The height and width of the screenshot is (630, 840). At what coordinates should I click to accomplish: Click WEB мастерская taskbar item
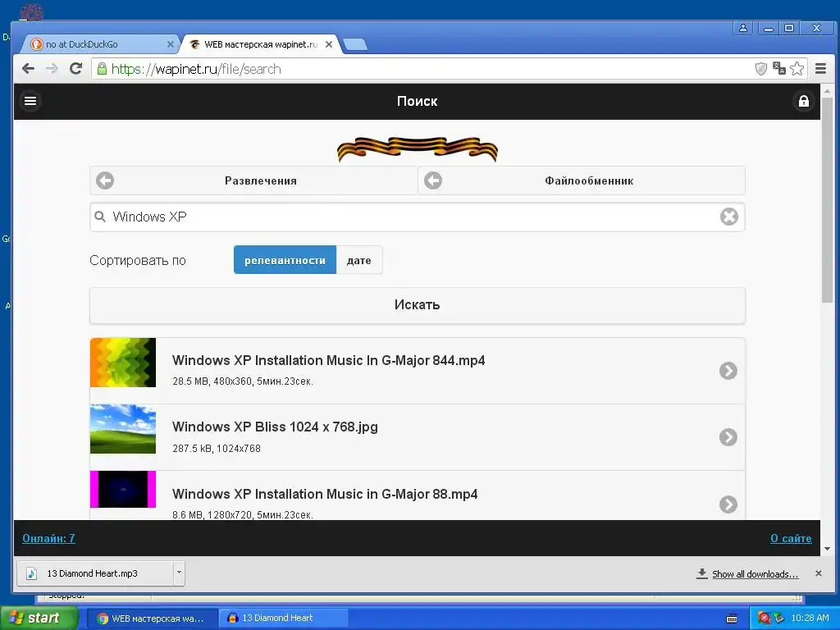pyautogui.click(x=151, y=619)
